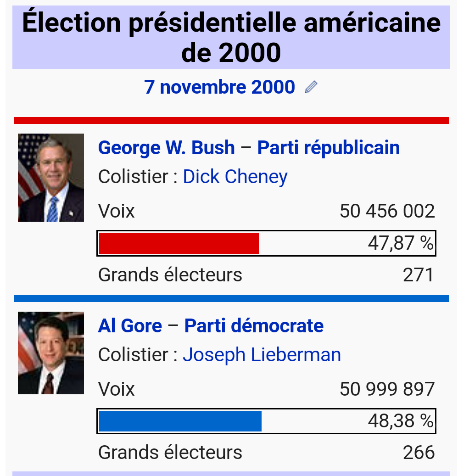
Task: Select Gore's vote count 50 999 897
Action: [387, 389]
